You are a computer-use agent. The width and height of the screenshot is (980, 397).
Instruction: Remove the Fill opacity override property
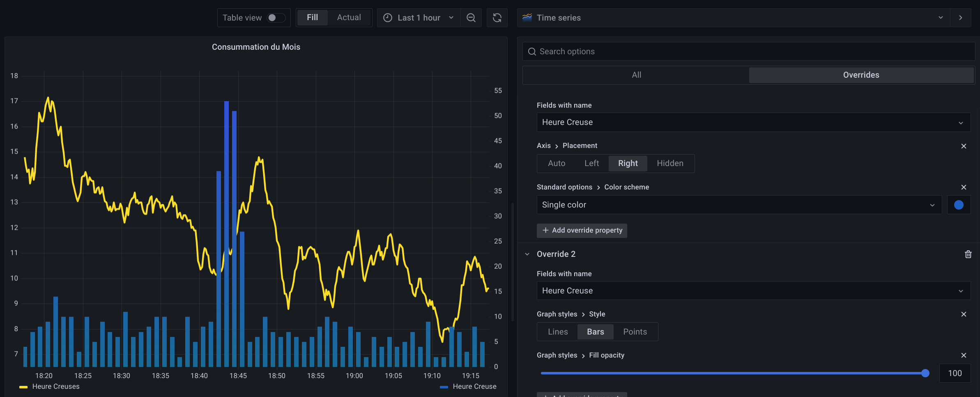[964, 355]
